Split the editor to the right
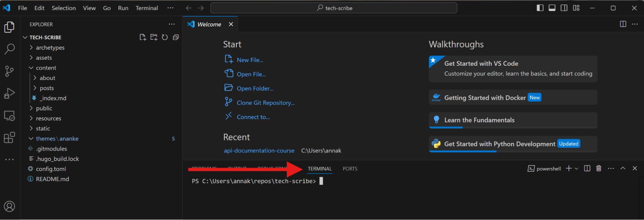This screenshot has width=644, height=220. [623, 24]
